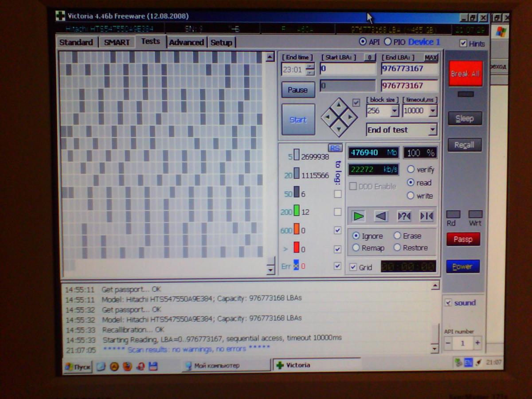Click the Recall button
This screenshot has height=399, width=532.
click(x=464, y=145)
